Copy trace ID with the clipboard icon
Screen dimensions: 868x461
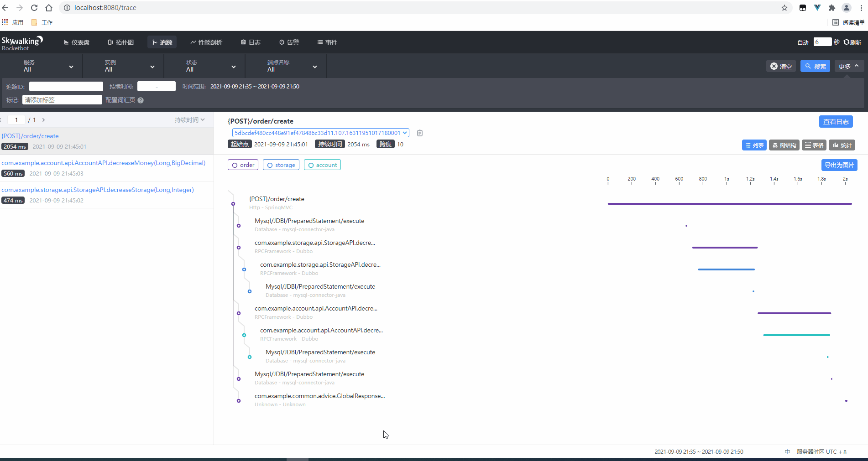pyautogui.click(x=420, y=133)
